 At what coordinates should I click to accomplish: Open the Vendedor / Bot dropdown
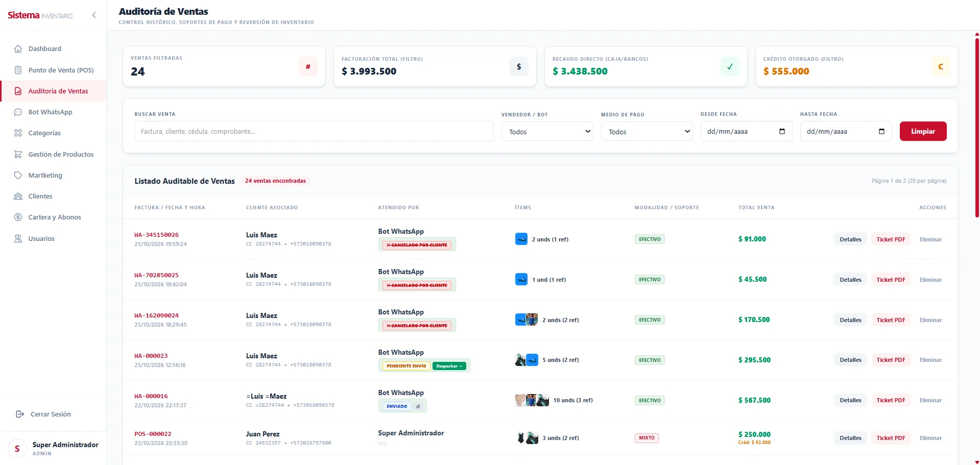[547, 131]
